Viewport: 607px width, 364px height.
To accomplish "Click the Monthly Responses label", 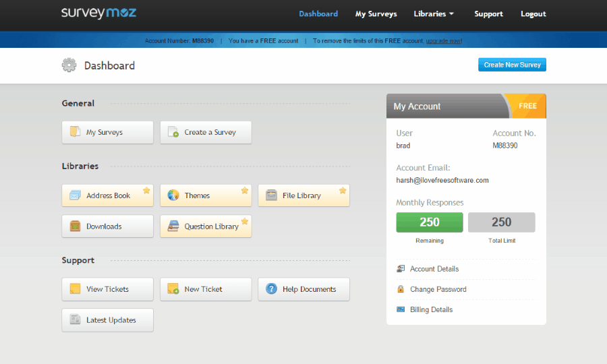I will 430,202.
